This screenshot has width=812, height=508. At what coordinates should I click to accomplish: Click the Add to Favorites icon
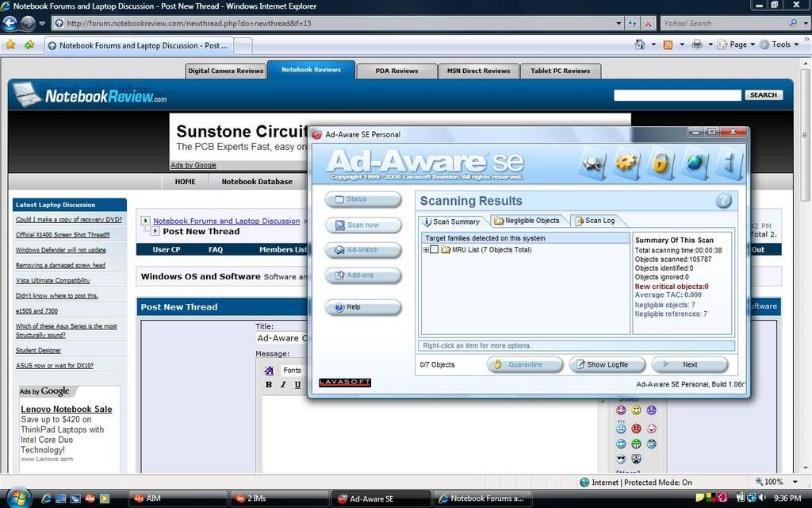pyautogui.click(x=29, y=45)
